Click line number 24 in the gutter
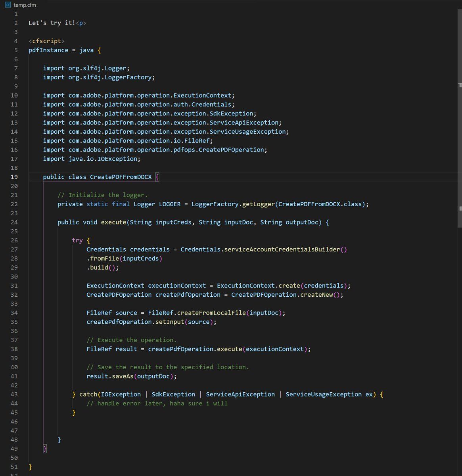 [14, 222]
